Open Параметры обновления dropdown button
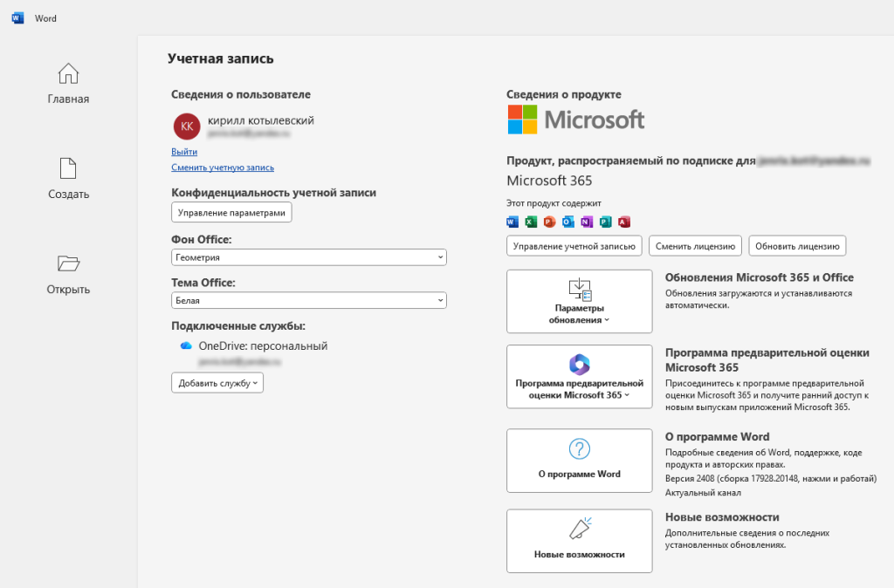 point(580,301)
